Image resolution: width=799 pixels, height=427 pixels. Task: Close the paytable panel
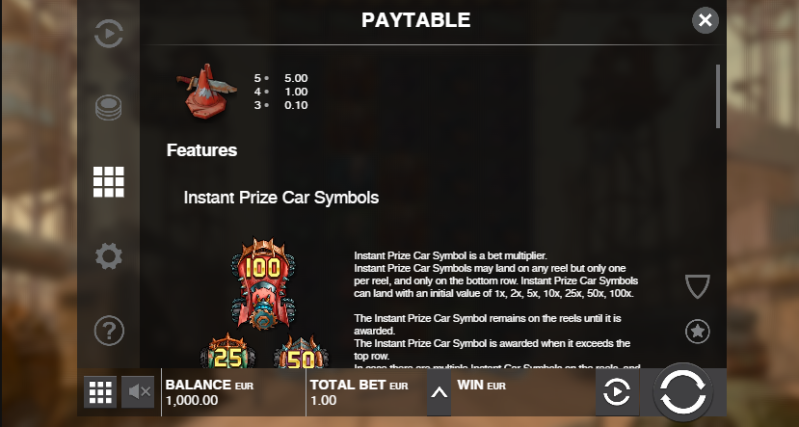[x=705, y=20]
